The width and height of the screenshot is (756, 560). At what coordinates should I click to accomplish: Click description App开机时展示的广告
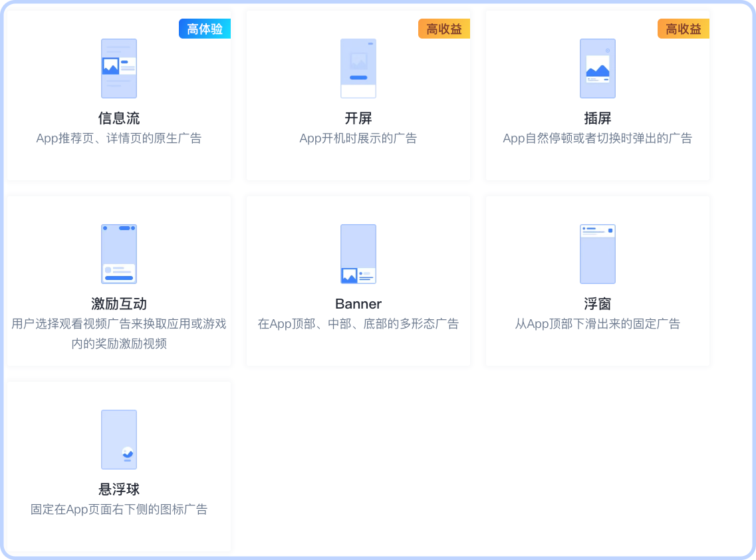click(x=358, y=138)
